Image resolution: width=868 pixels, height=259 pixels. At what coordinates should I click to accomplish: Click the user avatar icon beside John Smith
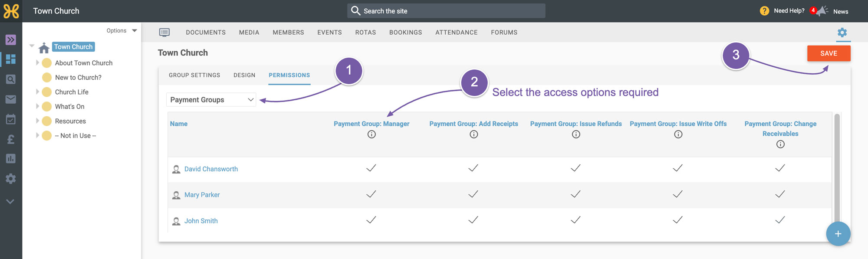coord(176,221)
